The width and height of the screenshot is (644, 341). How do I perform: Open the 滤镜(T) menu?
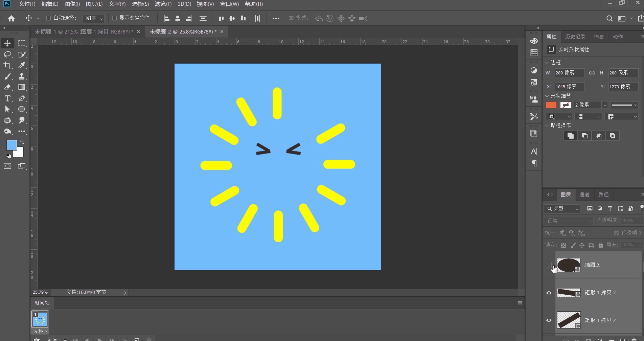(x=163, y=4)
